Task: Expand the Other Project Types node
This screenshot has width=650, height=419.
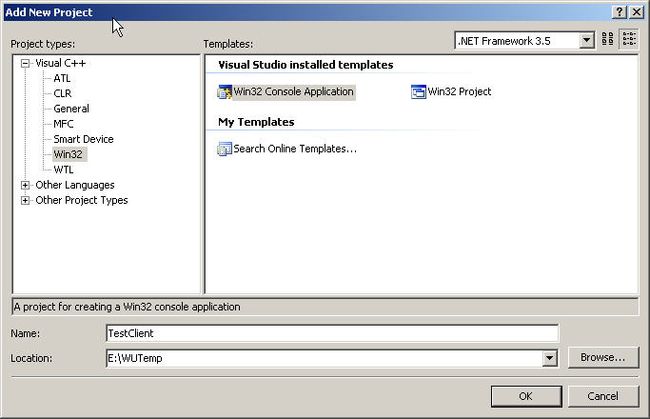Action: (25, 201)
